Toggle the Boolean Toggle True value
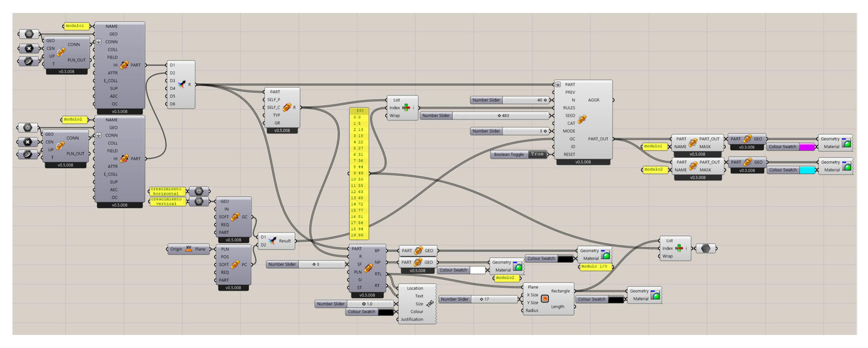Viewport: 868px width, 348px height. 537,154
